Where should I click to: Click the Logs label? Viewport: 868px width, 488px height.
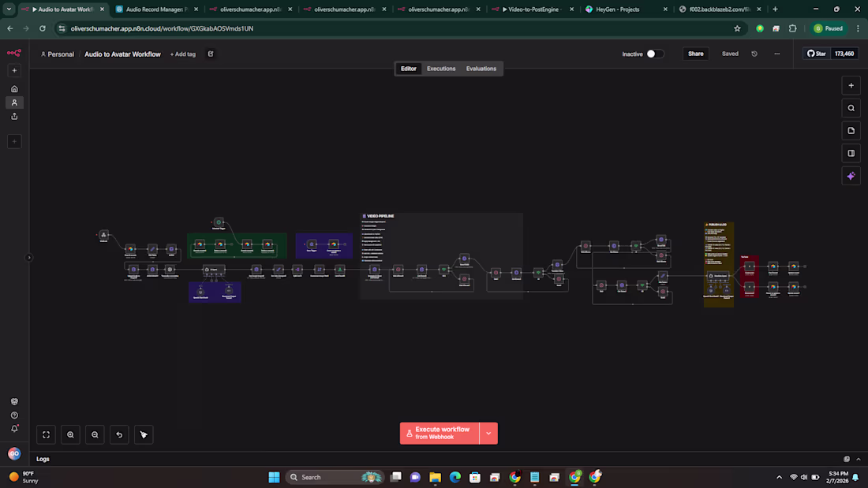[43, 459]
